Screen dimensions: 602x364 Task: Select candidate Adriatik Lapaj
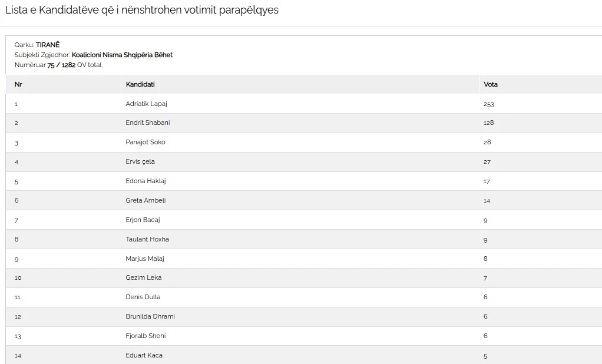coord(146,104)
